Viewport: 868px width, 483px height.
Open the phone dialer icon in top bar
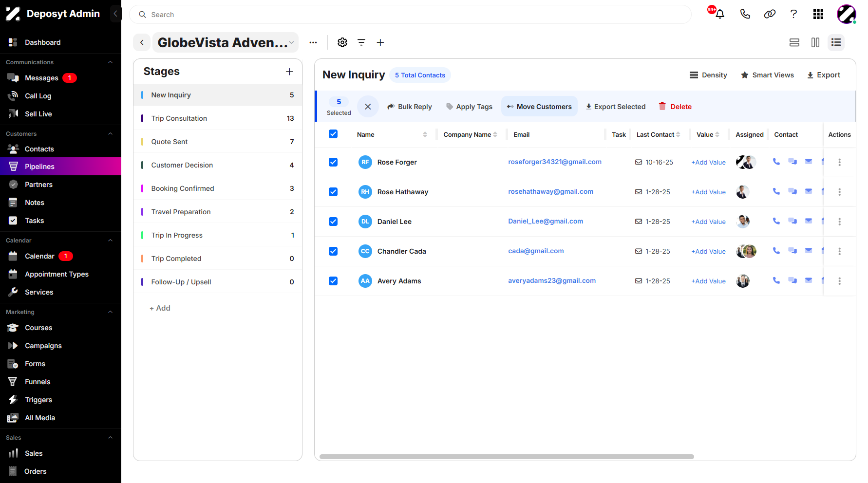pyautogui.click(x=745, y=14)
